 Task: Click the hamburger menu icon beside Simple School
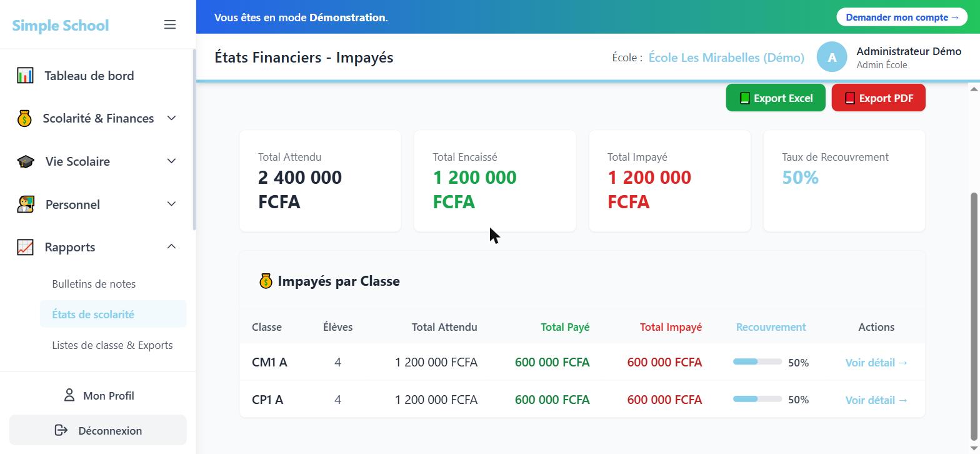(170, 25)
